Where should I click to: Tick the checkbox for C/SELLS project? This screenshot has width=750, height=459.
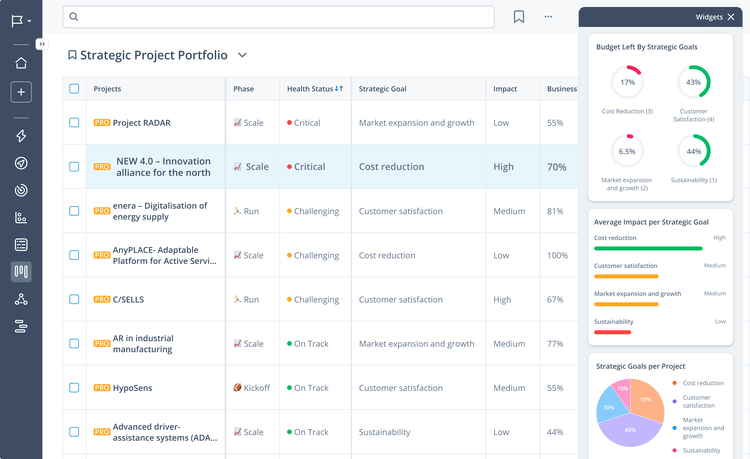(74, 299)
